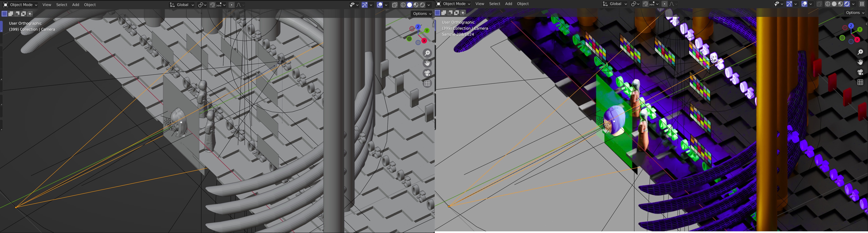Toggle proportional editing in left viewport
Screen dimensions: 868x233
(x=231, y=5)
